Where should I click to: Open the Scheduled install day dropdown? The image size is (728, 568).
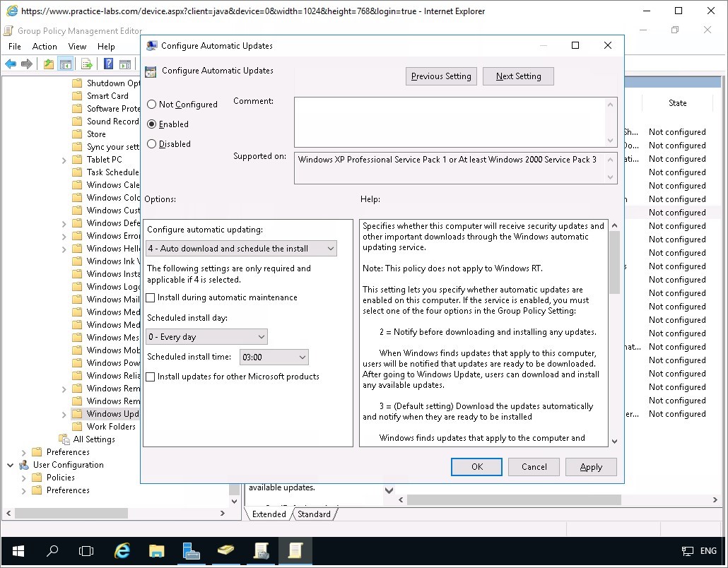(x=206, y=337)
